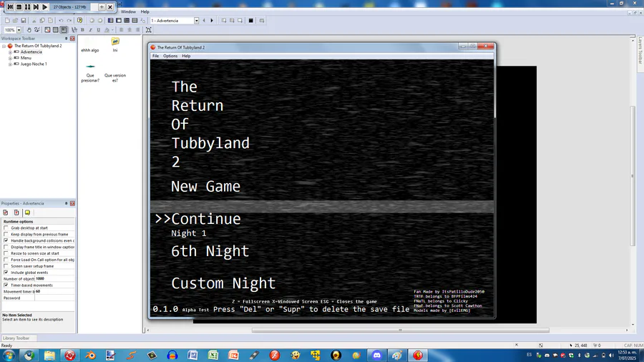The height and width of the screenshot is (362, 644).
Task: Open the Storyboard editor icon
Action: pyautogui.click(x=110, y=21)
